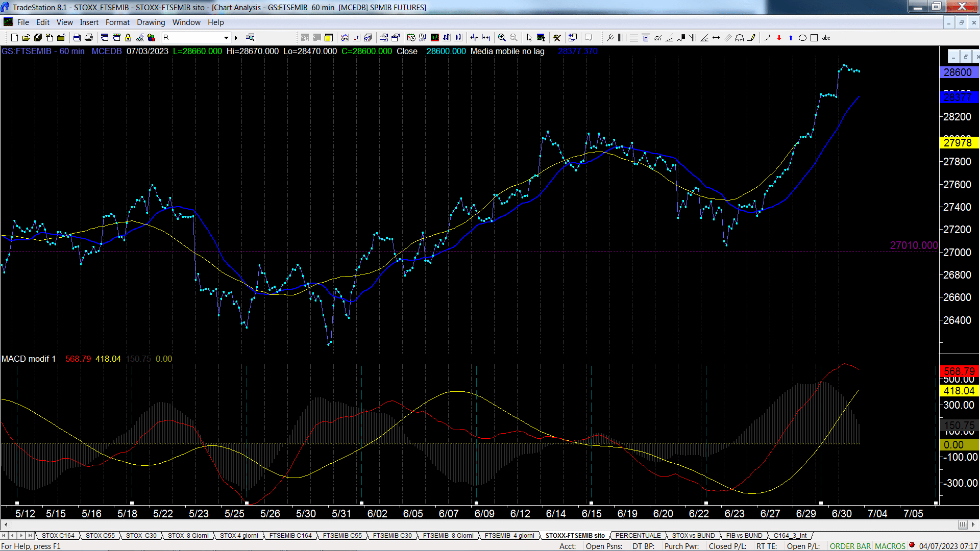This screenshot has width=980, height=551.
Task: Switch to the STOX 4 giorni tab
Action: 239,536
